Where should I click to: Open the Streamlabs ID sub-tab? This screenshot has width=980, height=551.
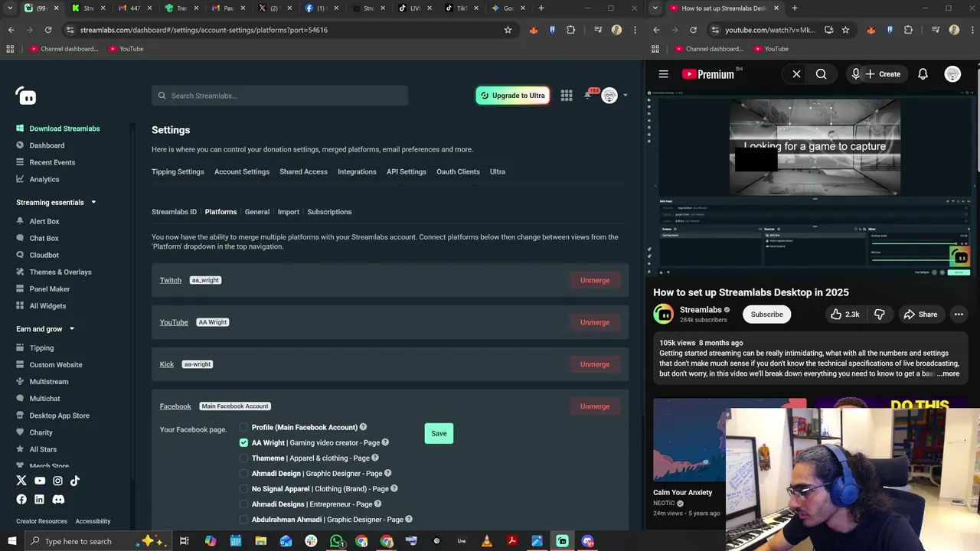[174, 212]
